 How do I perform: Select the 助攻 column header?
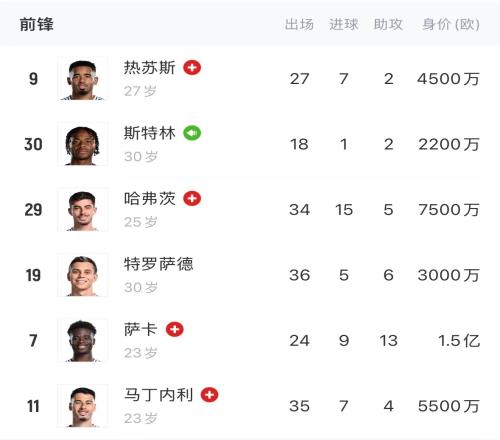tap(388, 24)
